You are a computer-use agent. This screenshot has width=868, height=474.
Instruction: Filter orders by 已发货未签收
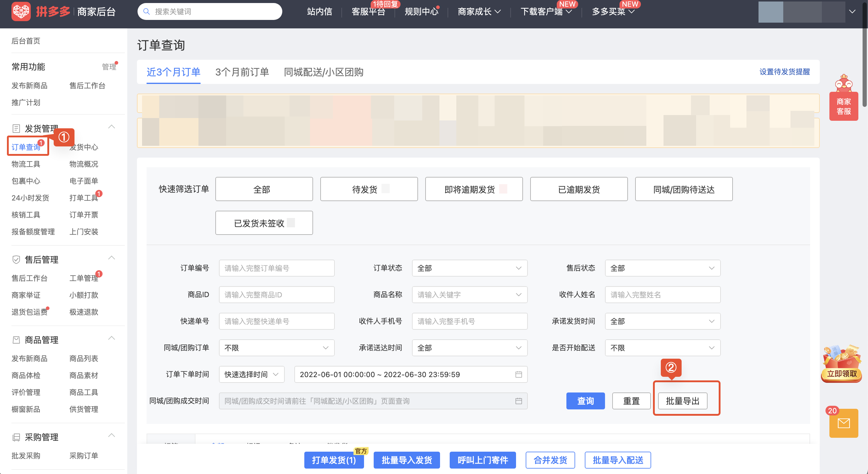tap(264, 223)
